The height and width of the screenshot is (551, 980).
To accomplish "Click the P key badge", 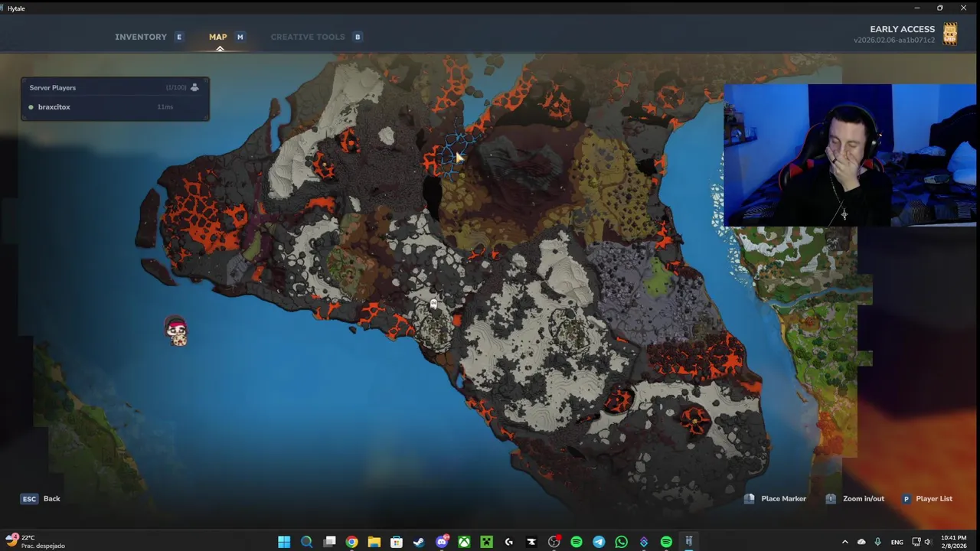I will point(906,499).
